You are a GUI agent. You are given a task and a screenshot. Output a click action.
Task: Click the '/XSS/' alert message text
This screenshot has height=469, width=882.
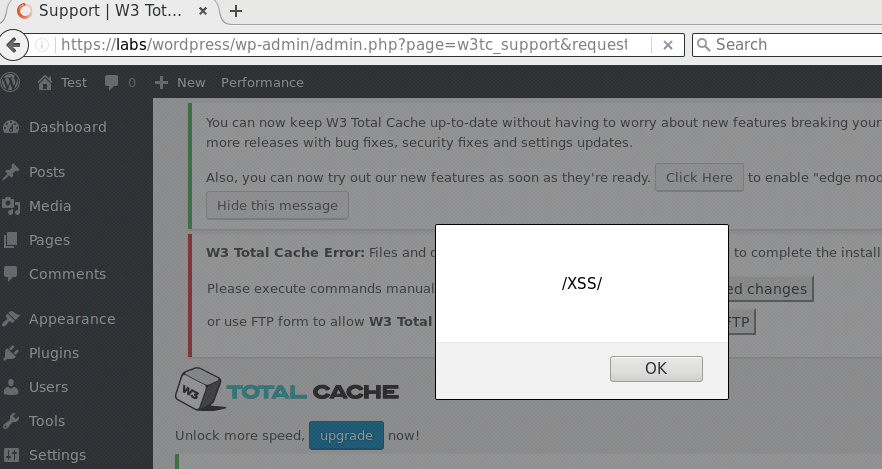coord(582,283)
